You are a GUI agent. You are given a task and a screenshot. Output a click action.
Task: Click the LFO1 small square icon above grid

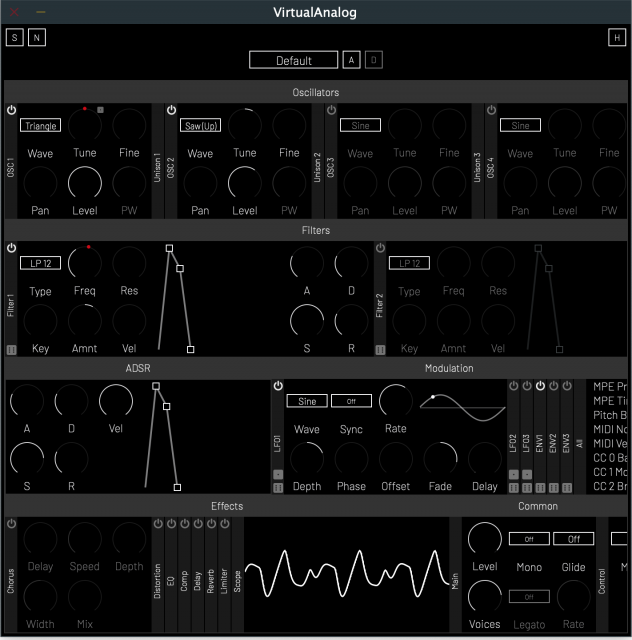278,474
